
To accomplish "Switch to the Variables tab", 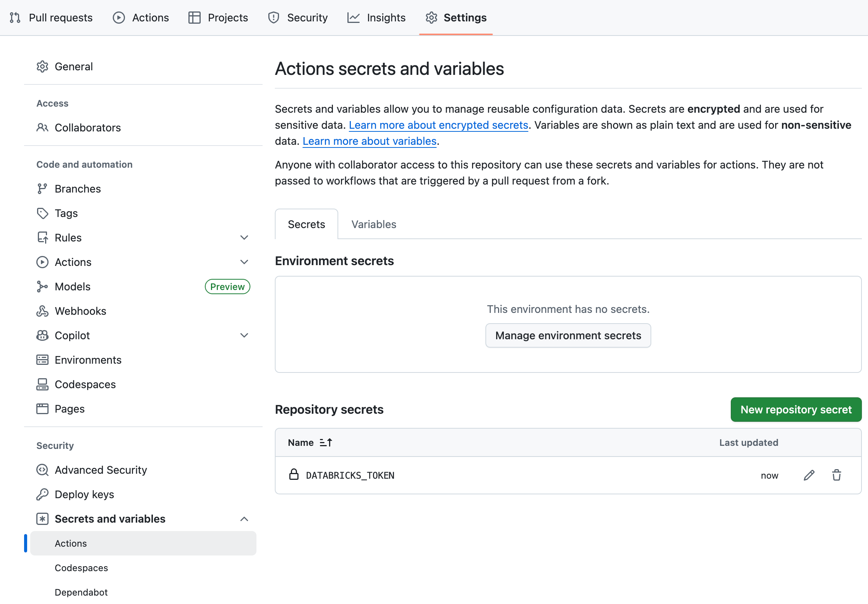I will click(373, 224).
